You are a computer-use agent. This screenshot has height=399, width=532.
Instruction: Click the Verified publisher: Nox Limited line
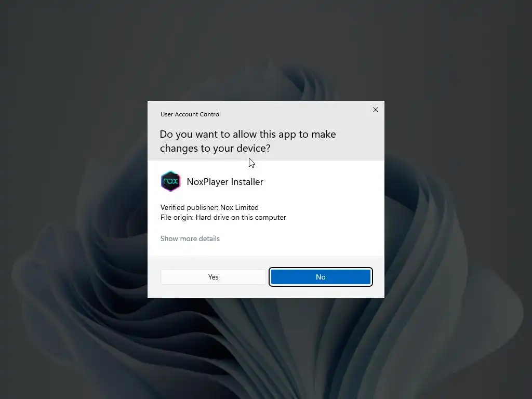coord(209,207)
